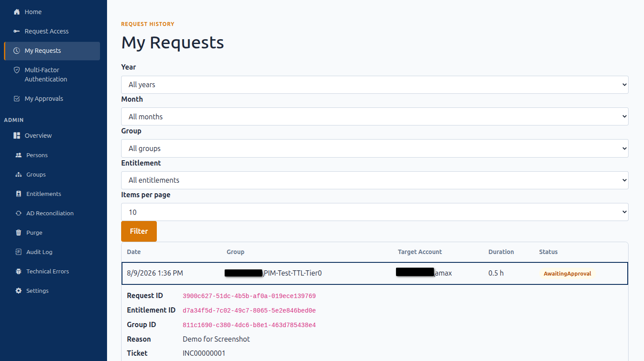The image size is (644, 361).
Task: Click the Request ID value 3900c627-51dc-4b5b-af0a-019ece139769
Action: 249,296
